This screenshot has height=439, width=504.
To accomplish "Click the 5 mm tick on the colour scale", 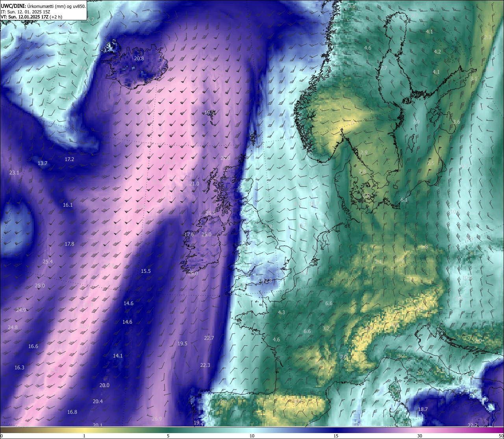I will [168, 436].
